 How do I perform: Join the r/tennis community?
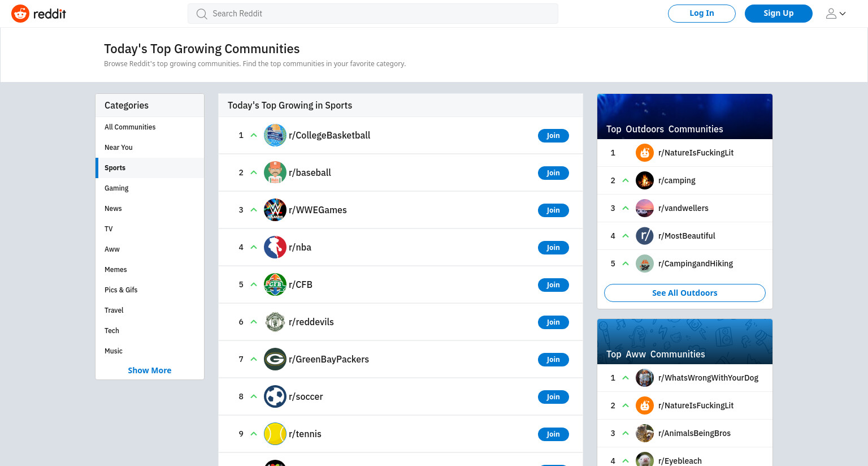(553, 434)
